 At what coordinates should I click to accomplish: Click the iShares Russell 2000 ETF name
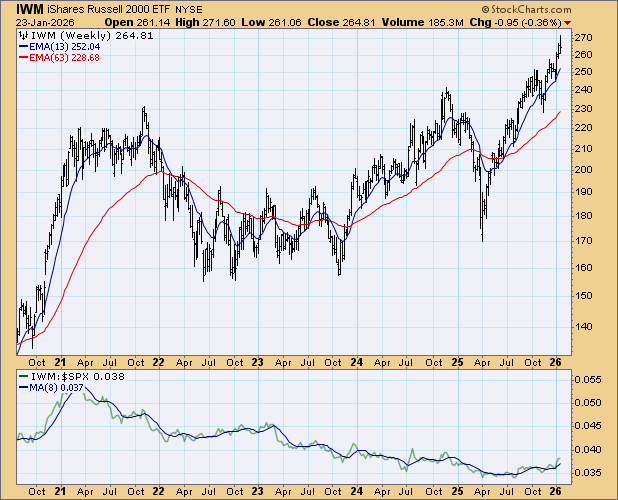tap(108, 9)
